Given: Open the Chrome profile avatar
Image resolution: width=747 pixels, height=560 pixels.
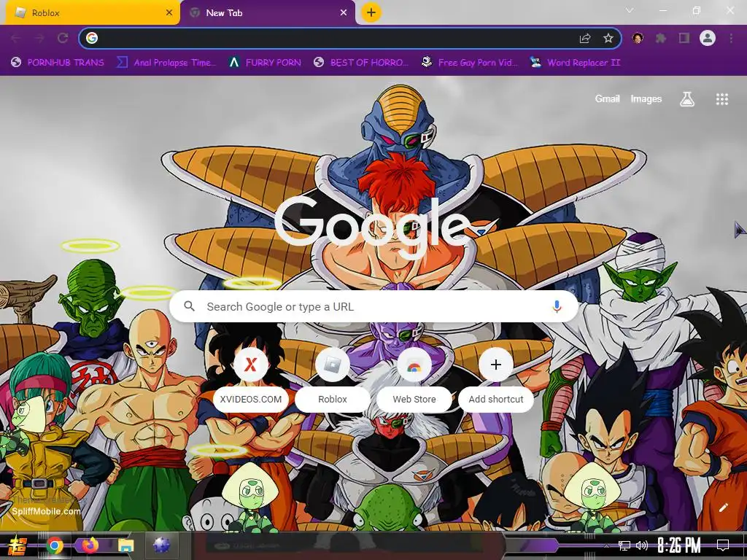Looking at the screenshot, I should [708, 38].
